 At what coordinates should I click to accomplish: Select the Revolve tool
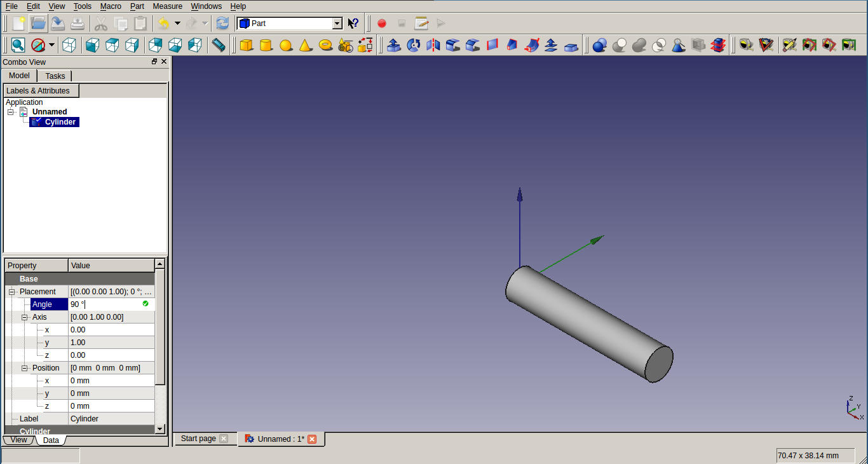pyautogui.click(x=414, y=45)
